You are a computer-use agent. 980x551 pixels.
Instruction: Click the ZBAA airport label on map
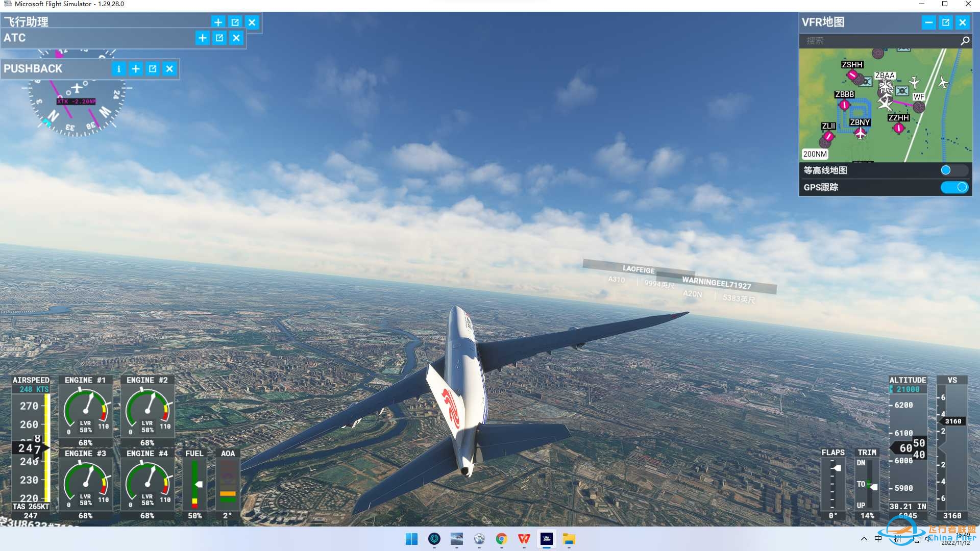pyautogui.click(x=885, y=76)
